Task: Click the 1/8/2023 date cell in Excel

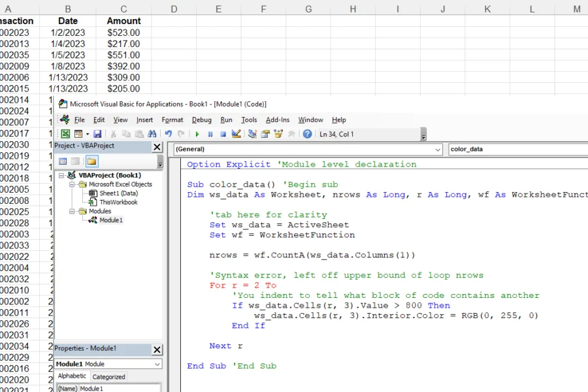Action: pos(68,67)
